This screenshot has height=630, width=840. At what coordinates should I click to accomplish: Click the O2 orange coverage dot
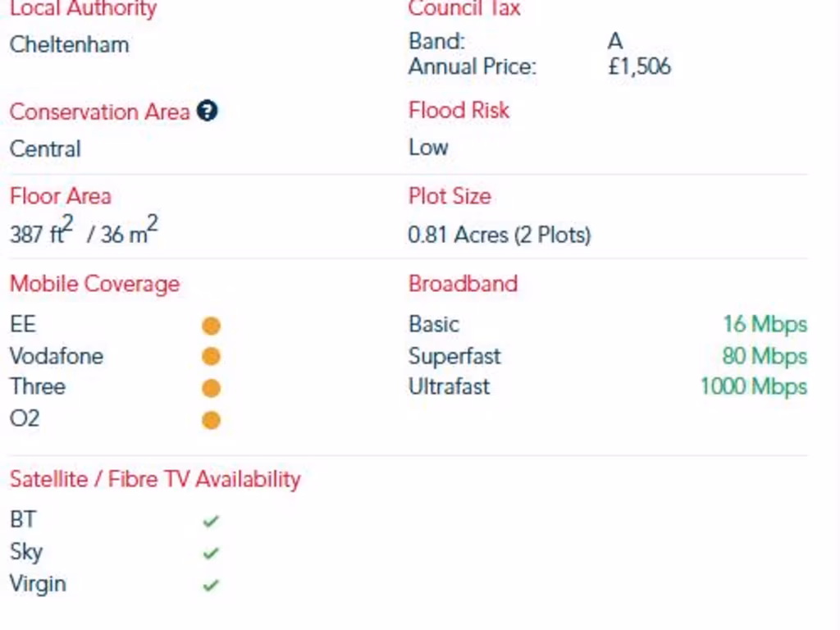(211, 420)
